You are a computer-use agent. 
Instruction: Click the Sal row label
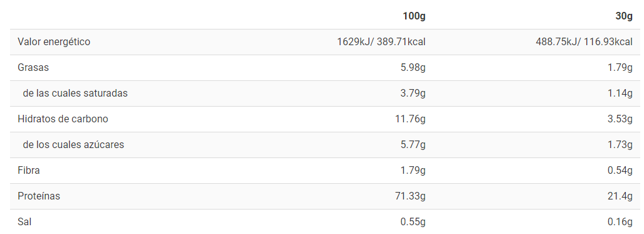[x=24, y=222]
